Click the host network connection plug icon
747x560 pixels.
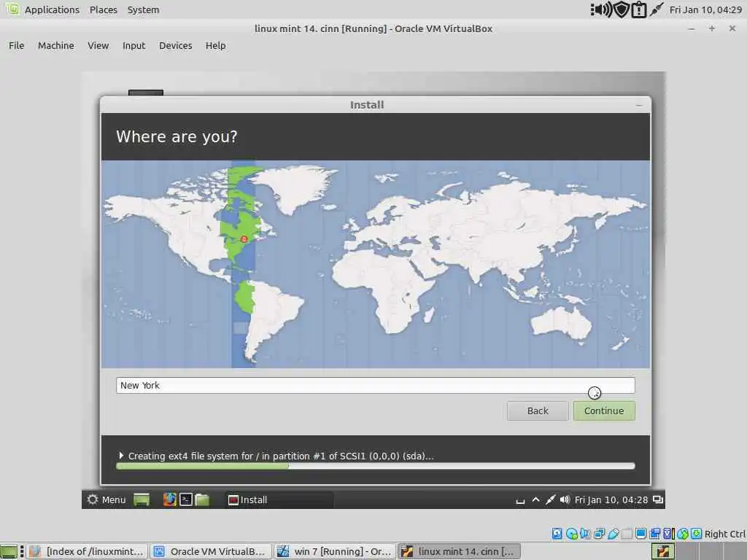[657, 9]
